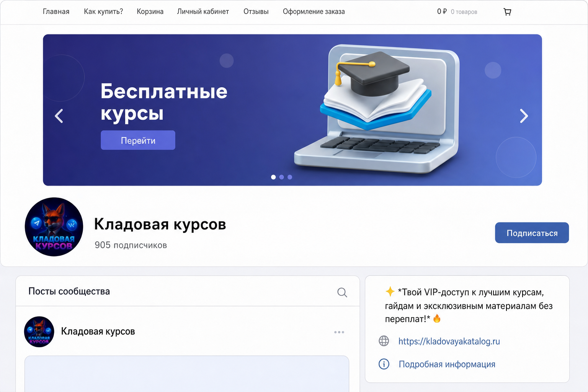This screenshot has width=588, height=392.
Task: Open the Отзывы page
Action: 256,11
